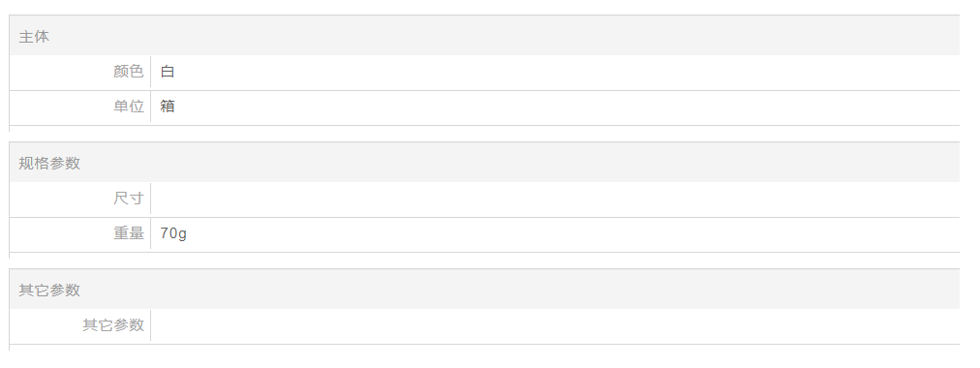
Task: Click the blank strip below 单位 row
Action: 484,129
